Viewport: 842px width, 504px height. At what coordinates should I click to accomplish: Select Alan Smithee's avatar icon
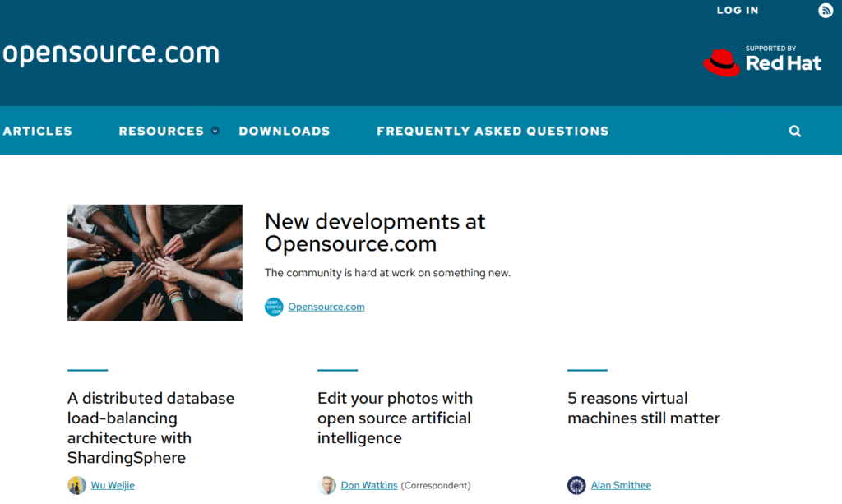pyautogui.click(x=576, y=485)
